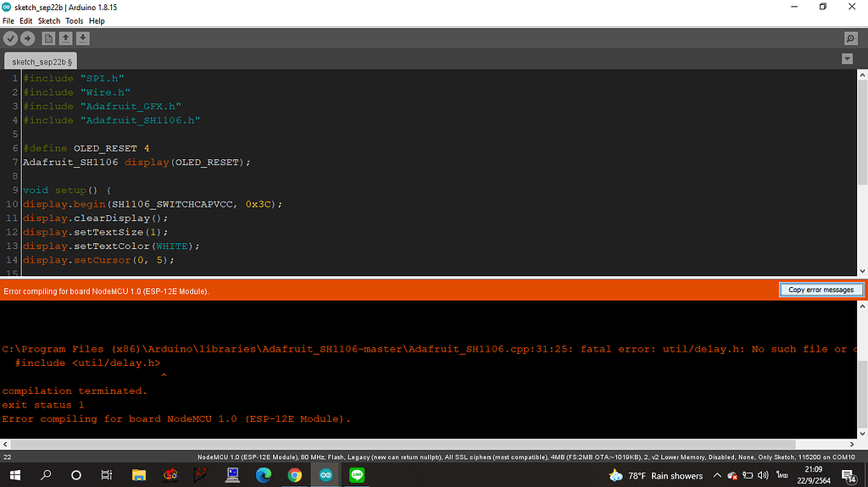Click the Verify sketch checkmark button
The height and width of the screenshot is (487, 868).
tap(11, 38)
